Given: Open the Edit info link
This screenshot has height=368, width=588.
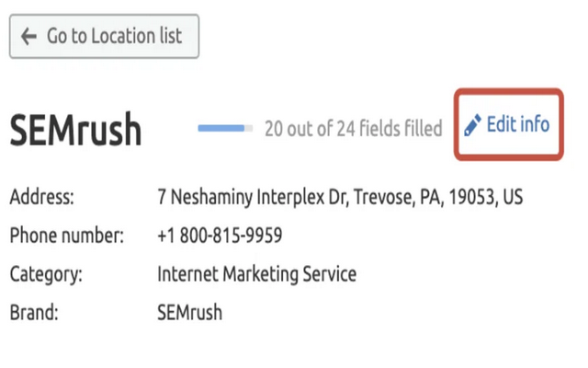Looking at the screenshot, I should pyautogui.click(x=517, y=124).
